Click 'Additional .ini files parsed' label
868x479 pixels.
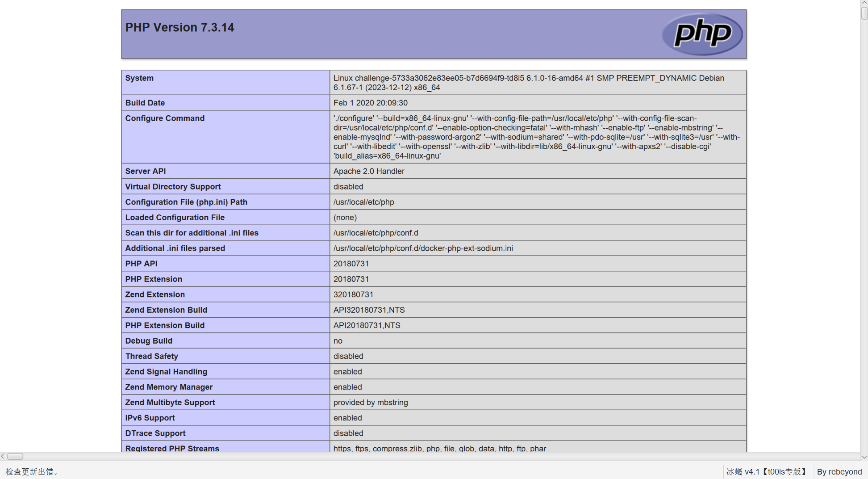tap(175, 248)
